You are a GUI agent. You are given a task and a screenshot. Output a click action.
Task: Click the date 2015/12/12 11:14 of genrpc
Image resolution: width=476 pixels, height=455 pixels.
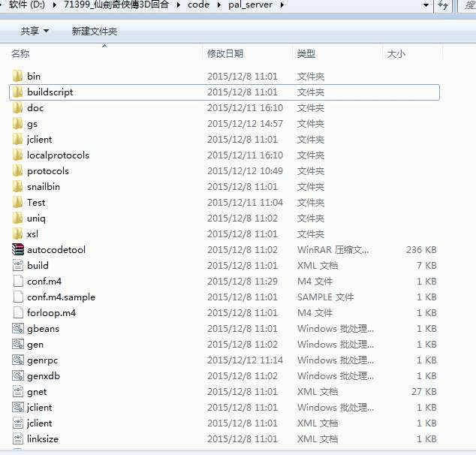coord(245,360)
